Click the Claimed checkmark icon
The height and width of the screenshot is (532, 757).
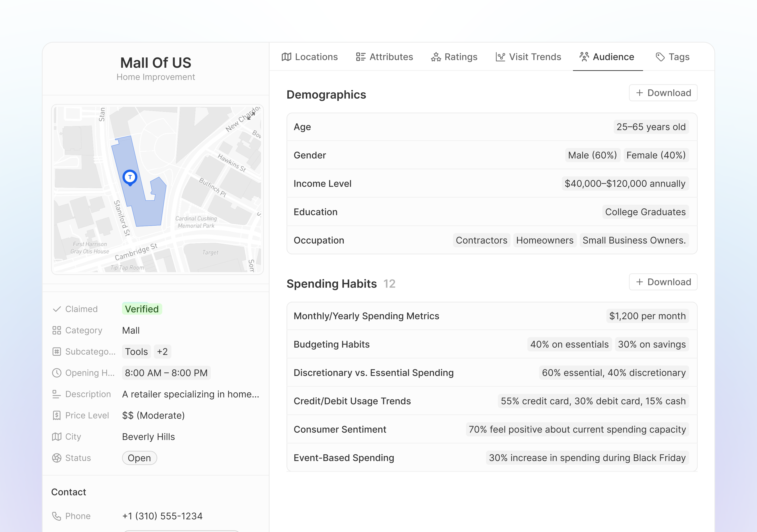[x=57, y=309]
